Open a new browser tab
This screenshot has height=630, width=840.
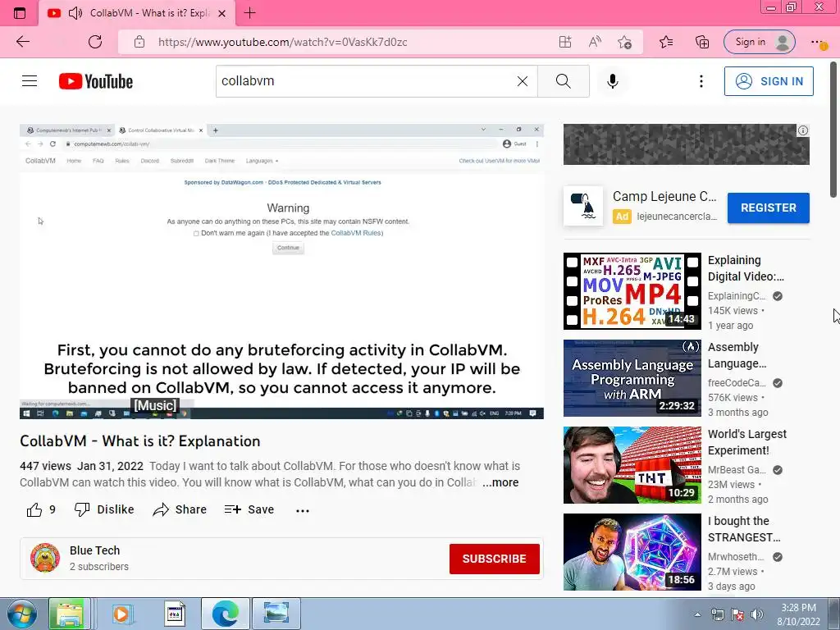[249, 13]
